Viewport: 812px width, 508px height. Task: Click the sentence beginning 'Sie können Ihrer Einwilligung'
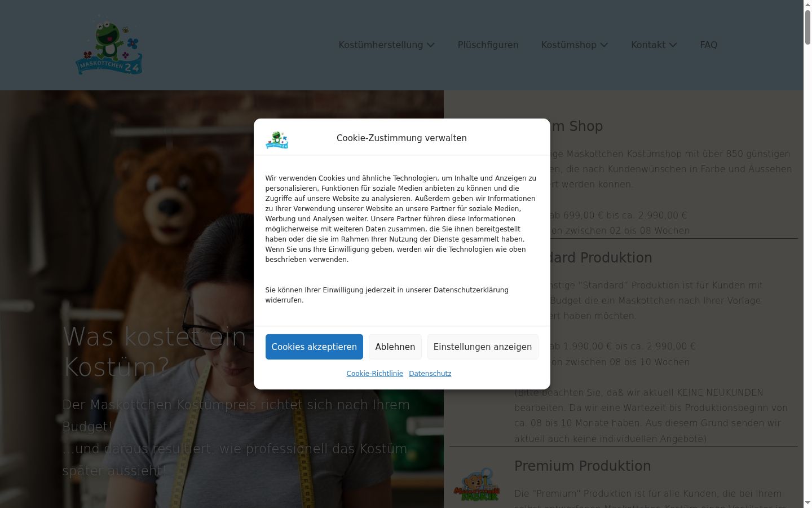[387, 295]
